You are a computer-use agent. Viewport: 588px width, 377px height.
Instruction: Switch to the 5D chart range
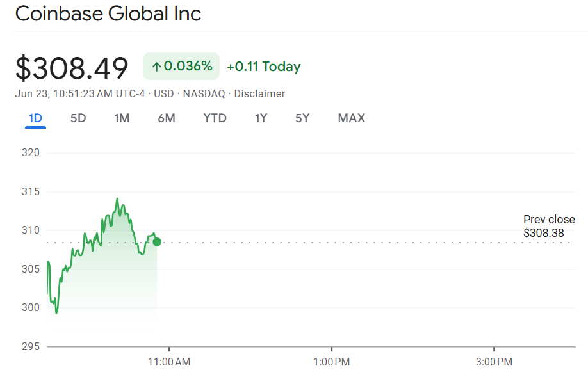coord(78,118)
